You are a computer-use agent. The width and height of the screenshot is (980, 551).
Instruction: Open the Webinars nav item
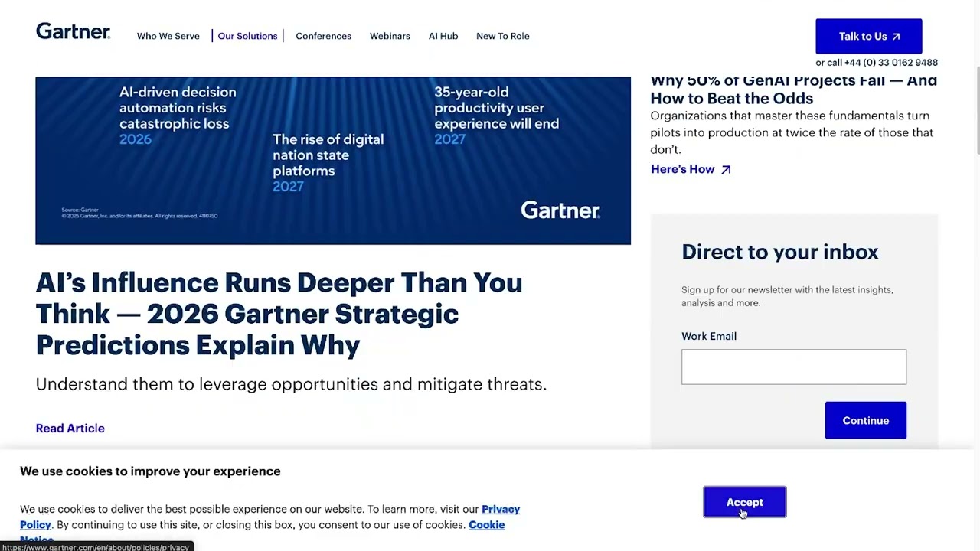tap(390, 36)
